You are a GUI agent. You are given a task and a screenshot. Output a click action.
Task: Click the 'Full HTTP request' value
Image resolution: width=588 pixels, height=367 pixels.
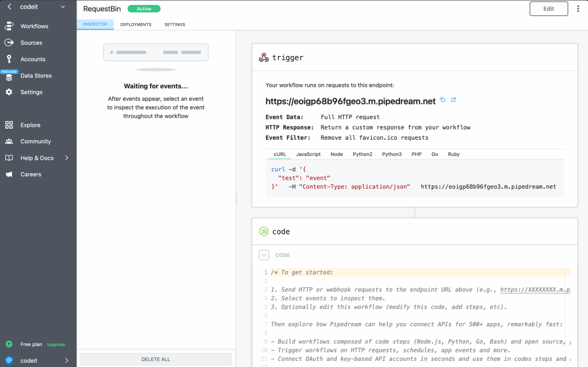350,117
